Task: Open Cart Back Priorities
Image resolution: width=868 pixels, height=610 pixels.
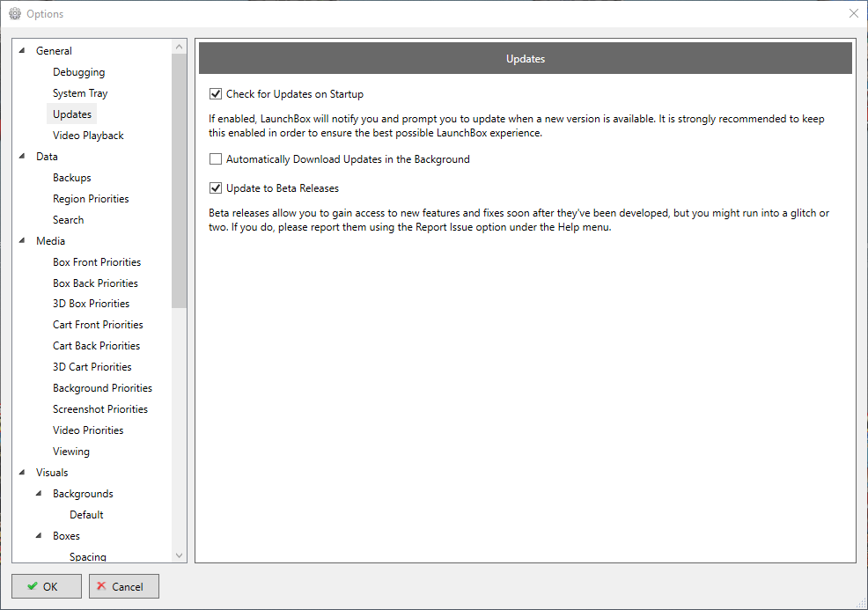Action: (96, 345)
